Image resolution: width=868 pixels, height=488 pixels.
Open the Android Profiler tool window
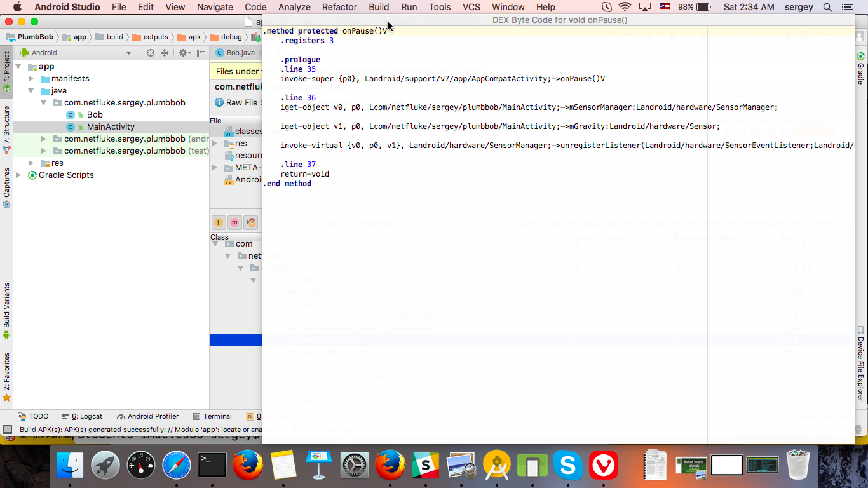point(147,416)
